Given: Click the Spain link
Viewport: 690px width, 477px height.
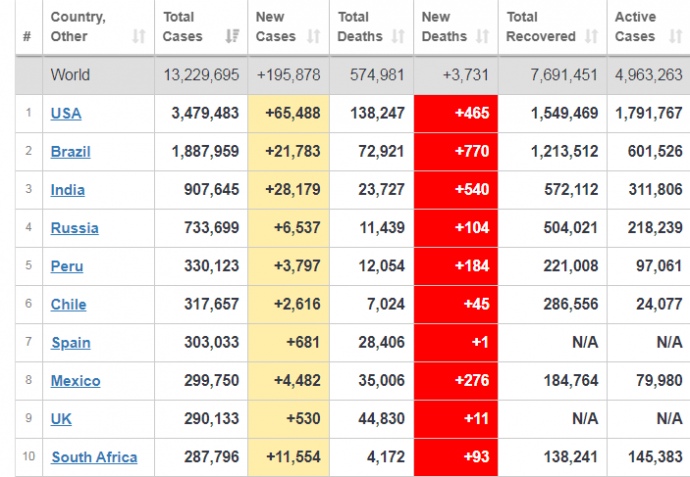Looking at the screenshot, I should click(x=70, y=342).
